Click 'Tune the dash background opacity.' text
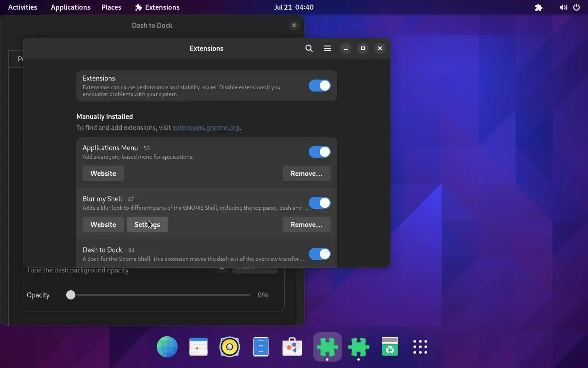 point(79,270)
